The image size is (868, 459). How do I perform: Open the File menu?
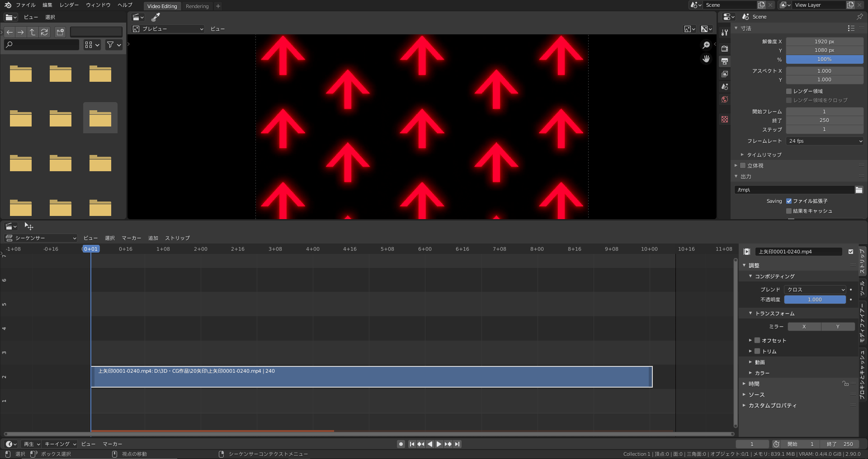tap(26, 5)
